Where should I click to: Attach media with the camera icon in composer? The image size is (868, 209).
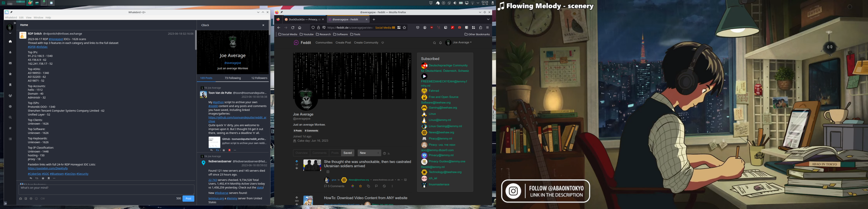(x=20, y=199)
